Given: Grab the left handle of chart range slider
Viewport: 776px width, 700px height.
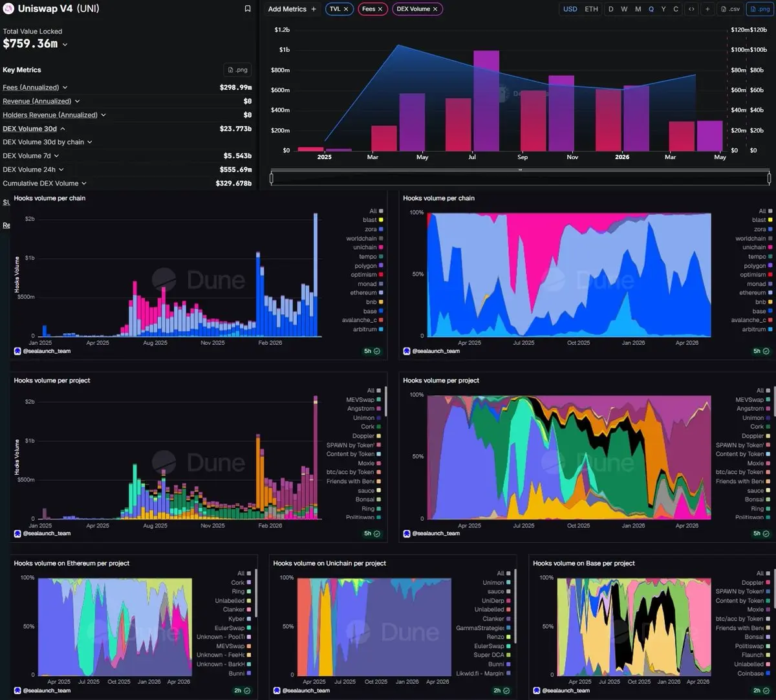Looking at the screenshot, I should [x=272, y=177].
